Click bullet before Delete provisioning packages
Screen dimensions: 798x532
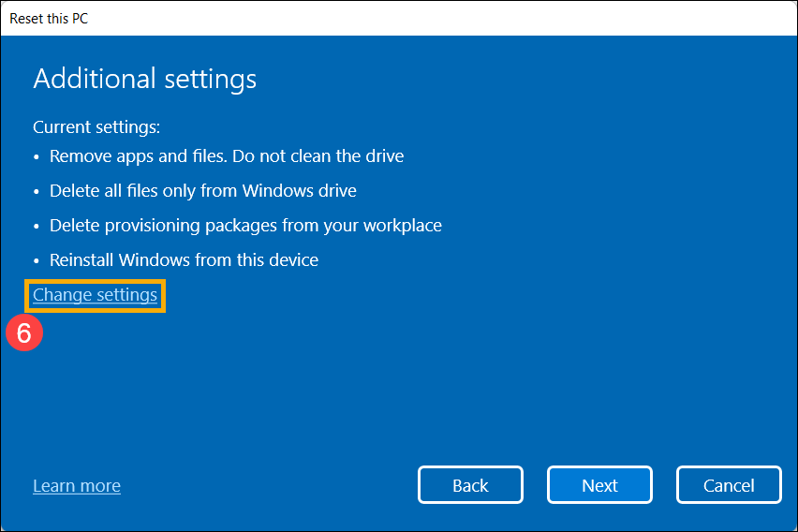click(x=37, y=226)
